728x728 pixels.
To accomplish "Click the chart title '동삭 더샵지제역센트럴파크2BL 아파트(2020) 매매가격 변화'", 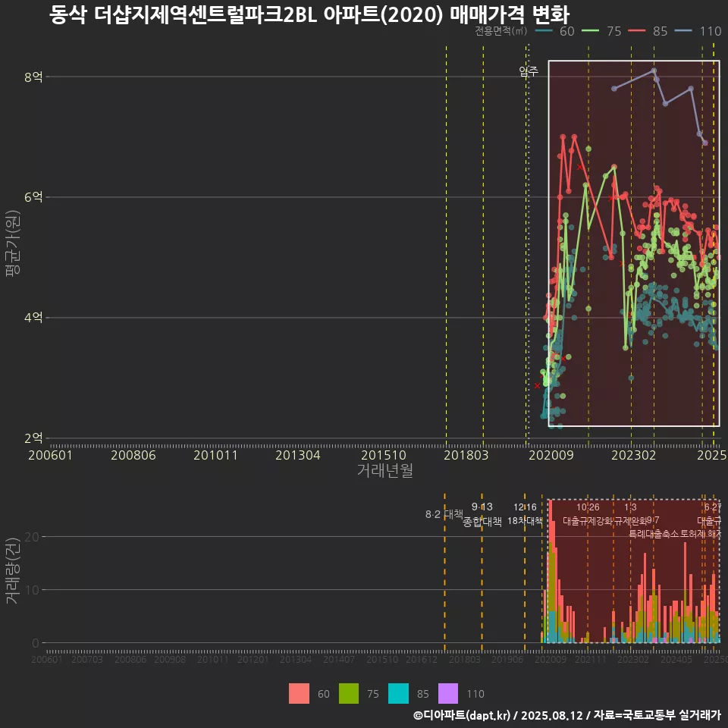I will tap(309, 14).
